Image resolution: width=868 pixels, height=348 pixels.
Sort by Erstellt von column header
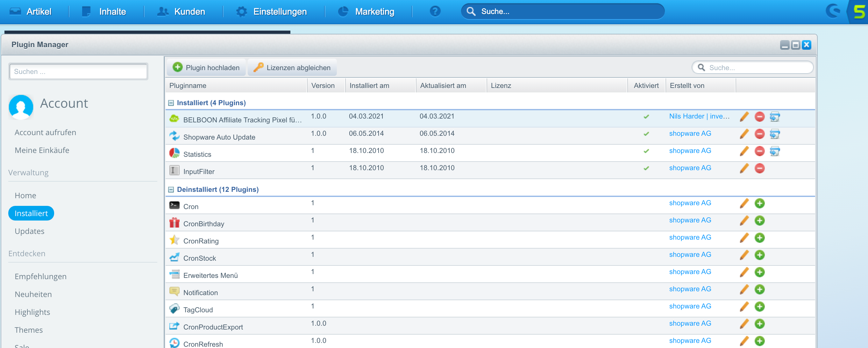click(701, 86)
